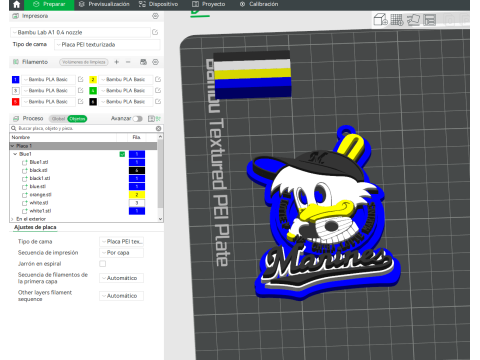
Task: Clear the object search field
Action: (159, 128)
